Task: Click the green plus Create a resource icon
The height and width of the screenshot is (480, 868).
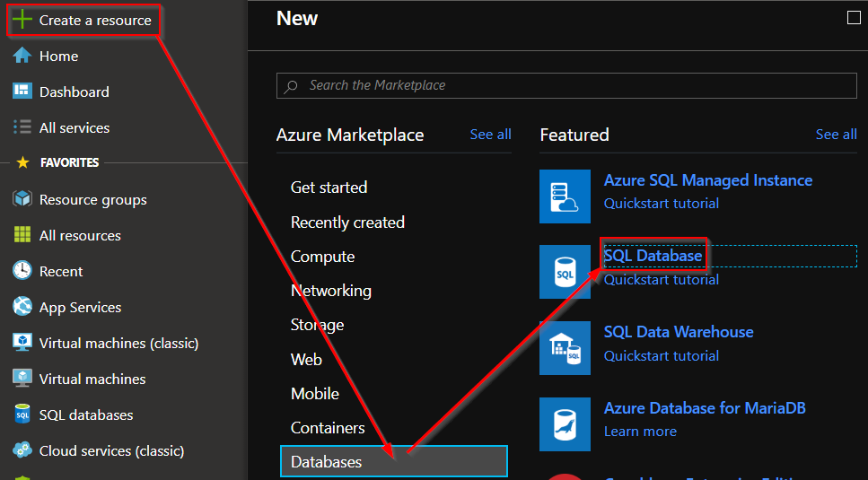Action: tap(22, 21)
